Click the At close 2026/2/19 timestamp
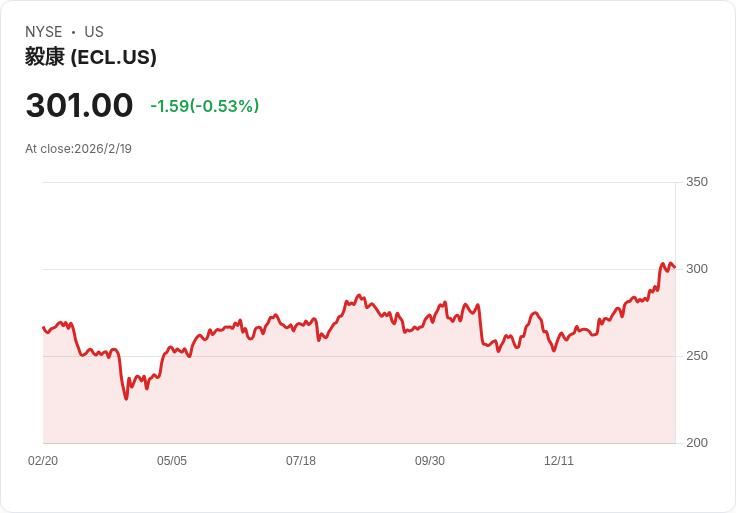Image resolution: width=736 pixels, height=513 pixels. click(78, 149)
